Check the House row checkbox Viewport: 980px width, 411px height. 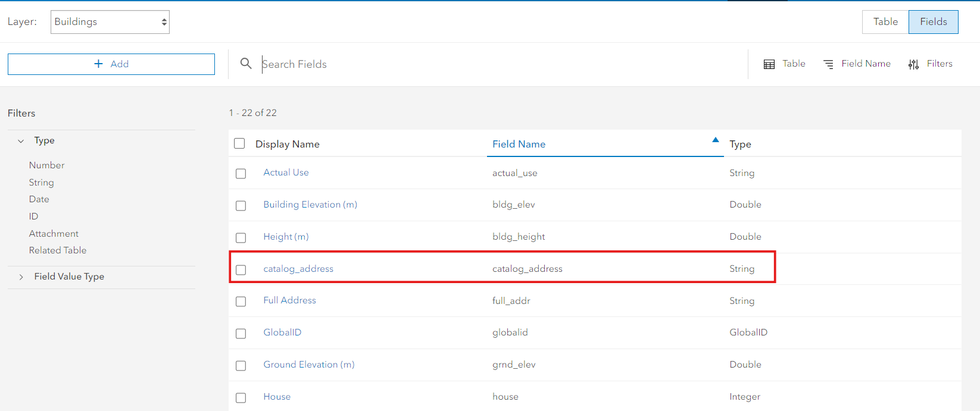point(241,398)
